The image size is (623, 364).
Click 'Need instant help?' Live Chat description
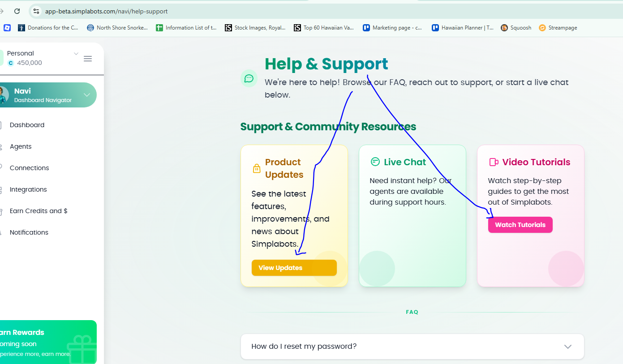tap(410, 191)
